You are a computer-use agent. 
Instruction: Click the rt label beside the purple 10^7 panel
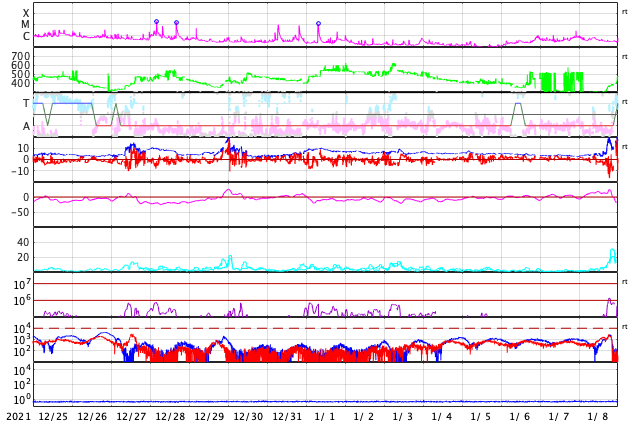pos(625,282)
